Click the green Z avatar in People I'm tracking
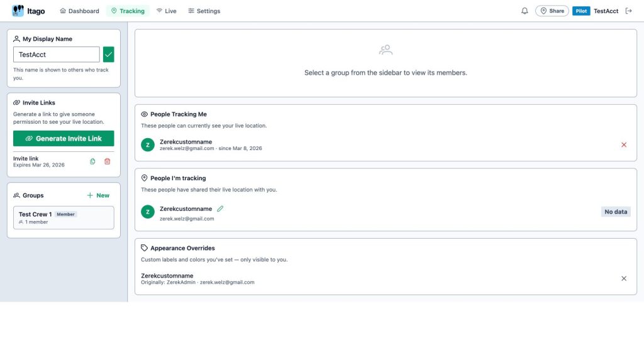This screenshot has width=644, height=341. pyautogui.click(x=148, y=212)
